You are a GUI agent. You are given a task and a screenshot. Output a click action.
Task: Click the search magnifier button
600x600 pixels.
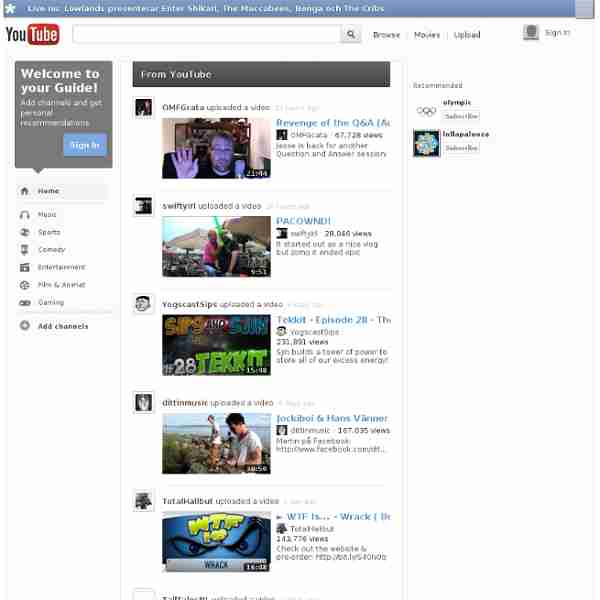(351, 34)
